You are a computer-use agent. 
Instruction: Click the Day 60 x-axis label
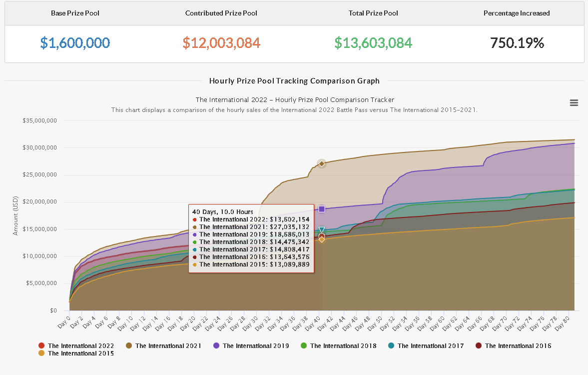click(438, 323)
